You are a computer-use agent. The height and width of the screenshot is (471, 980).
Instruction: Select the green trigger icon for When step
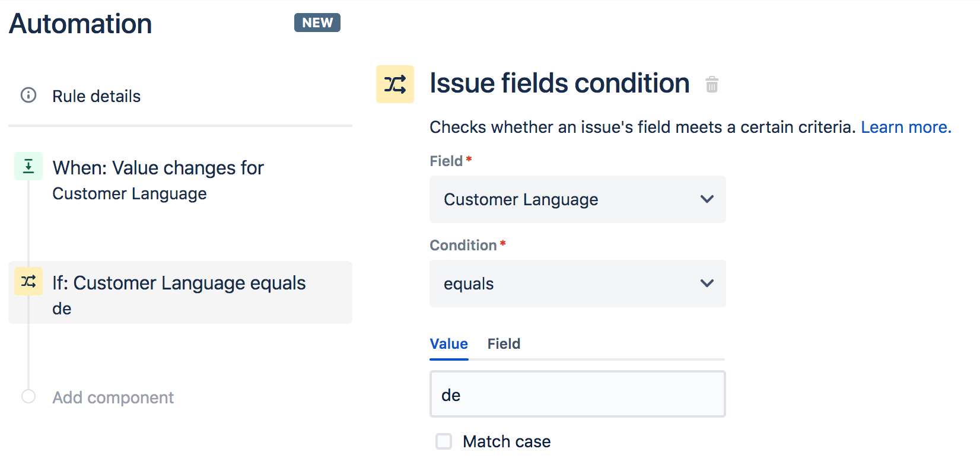pyautogui.click(x=28, y=166)
